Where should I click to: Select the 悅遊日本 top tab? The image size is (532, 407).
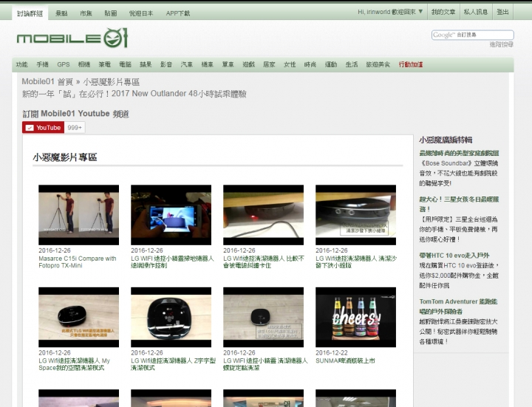point(141,13)
